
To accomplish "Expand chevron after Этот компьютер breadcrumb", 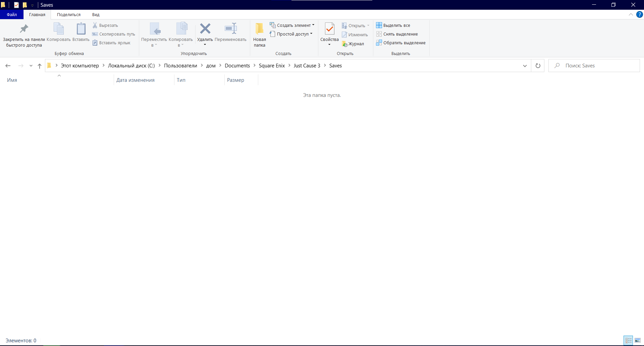I will pyautogui.click(x=103, y=65).
